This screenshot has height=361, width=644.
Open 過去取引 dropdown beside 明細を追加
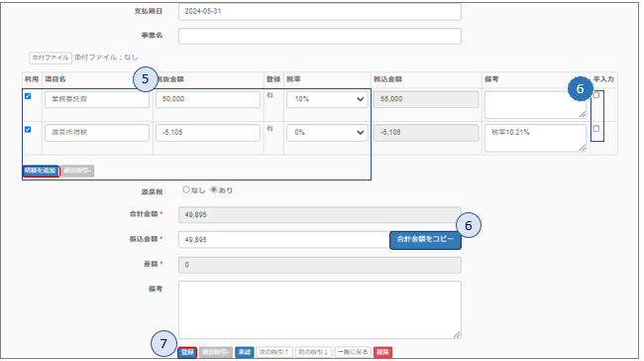coord(77,171)
